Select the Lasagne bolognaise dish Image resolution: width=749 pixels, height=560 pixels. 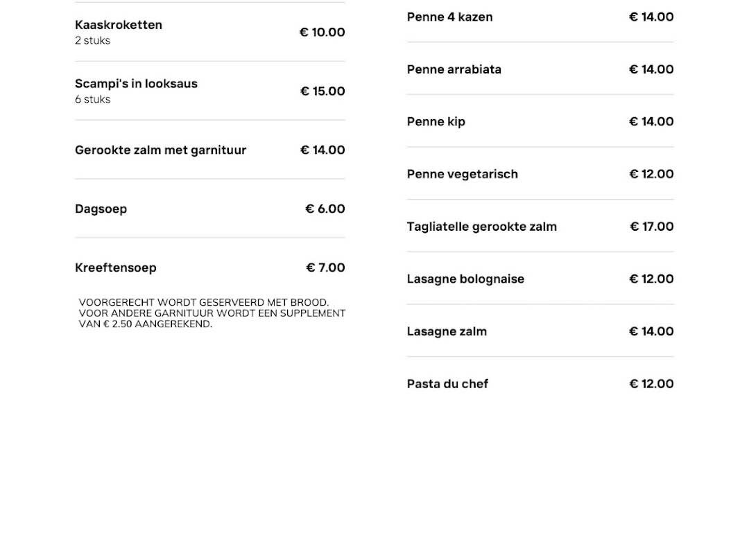pos(465,279)
